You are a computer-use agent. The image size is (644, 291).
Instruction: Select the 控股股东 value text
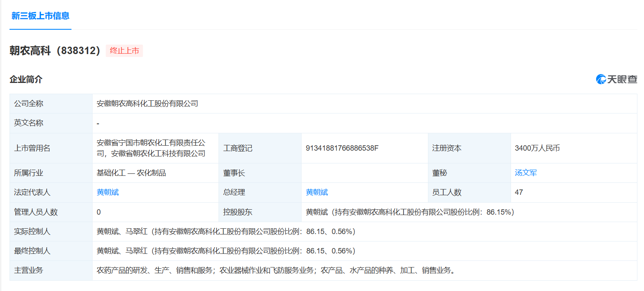click(x=410, y=212)
